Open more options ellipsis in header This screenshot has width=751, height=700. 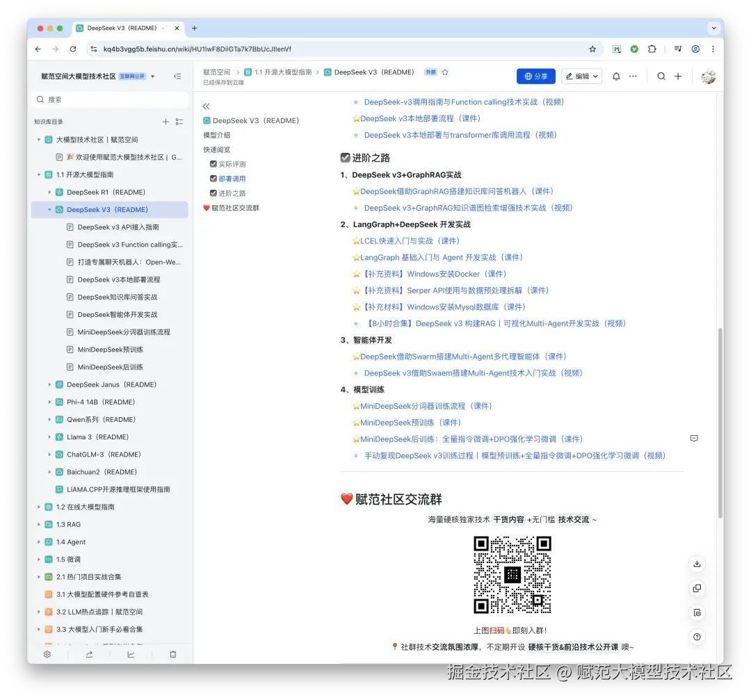point(633,76)
